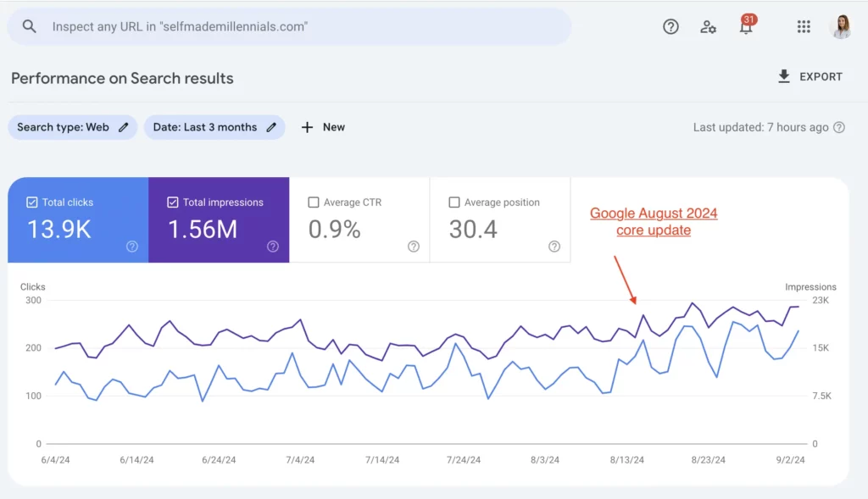Click the search magnifier icon

click(x=29, y=26)
